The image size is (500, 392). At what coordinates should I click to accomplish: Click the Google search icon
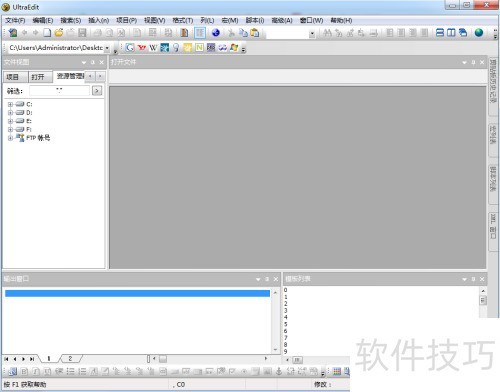130,48
